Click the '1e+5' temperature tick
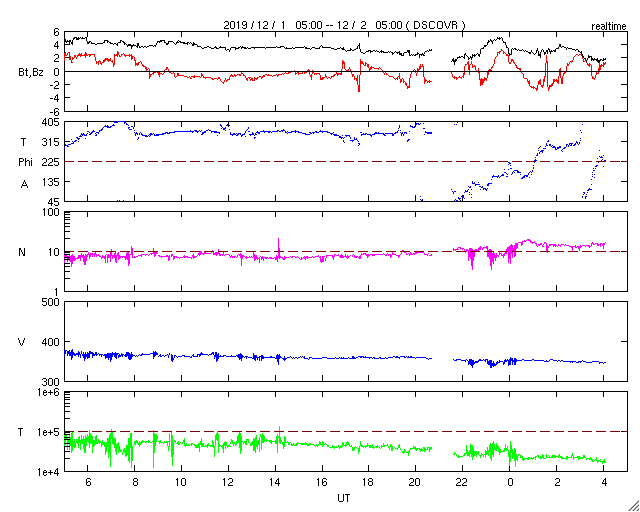This screenshot has height=512, width=640. (x=49, y=432)
